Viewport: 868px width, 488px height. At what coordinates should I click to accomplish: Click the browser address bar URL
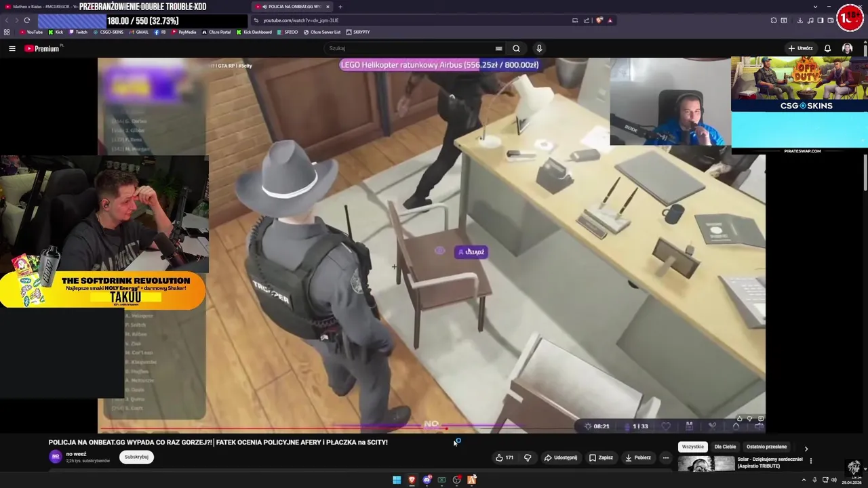(x=300, y=20)
